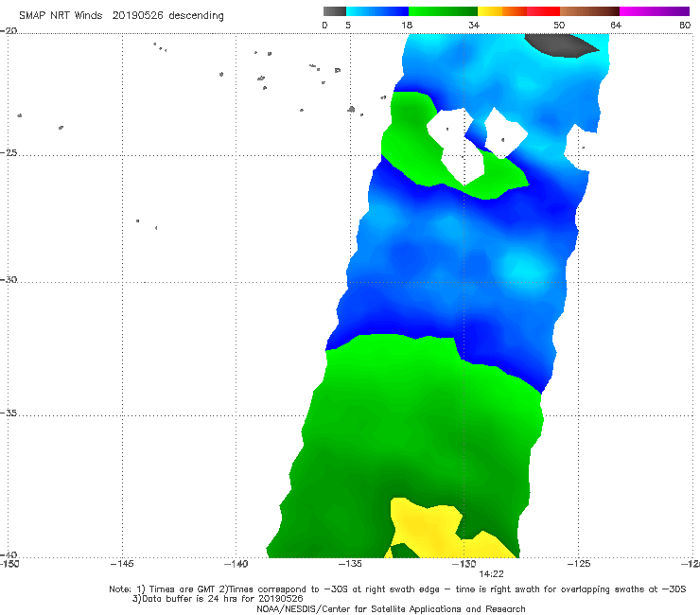Click the title text SMAP NRT Winds
Screen dimensions: 700x615
pos(61,16)
